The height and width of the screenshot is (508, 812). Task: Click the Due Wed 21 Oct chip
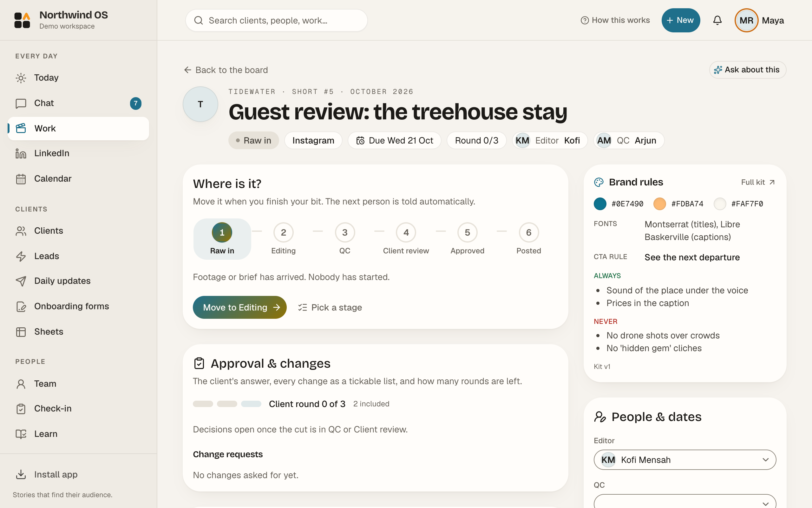[x=394, y=140]
